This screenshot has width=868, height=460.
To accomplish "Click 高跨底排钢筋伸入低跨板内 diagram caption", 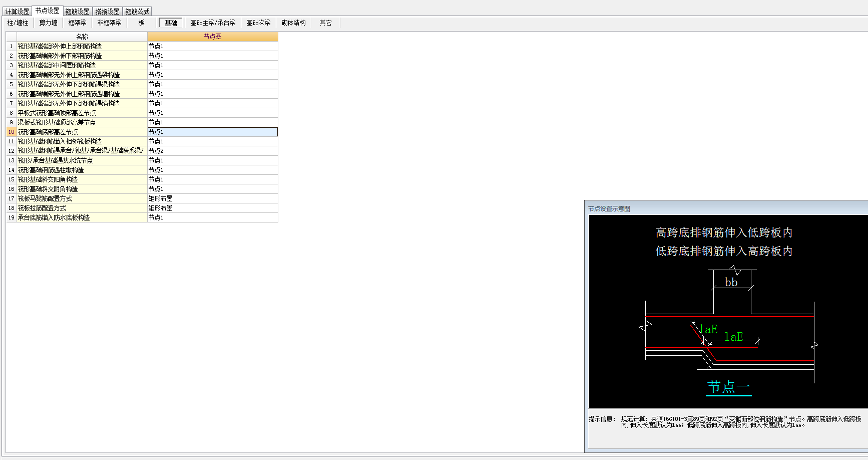I will pos(724,233).
